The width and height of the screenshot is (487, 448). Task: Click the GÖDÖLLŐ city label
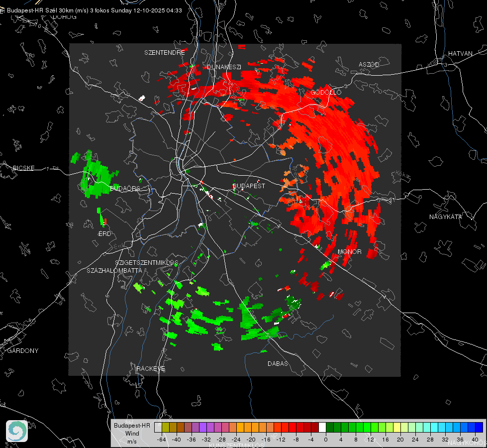click(326, 92)
